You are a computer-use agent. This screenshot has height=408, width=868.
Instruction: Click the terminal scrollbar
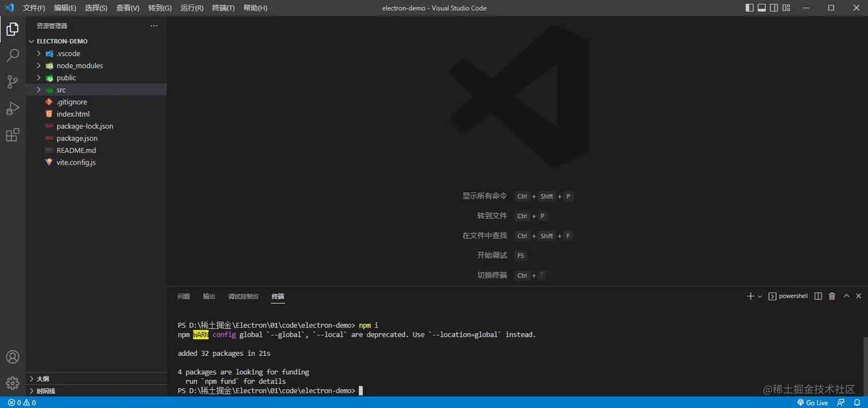[x=865, y=366]
